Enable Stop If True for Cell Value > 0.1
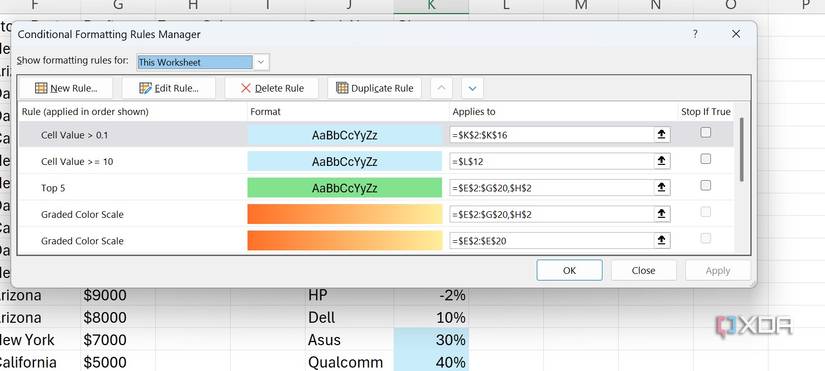The image size is (825, 371). pos(706,133)
